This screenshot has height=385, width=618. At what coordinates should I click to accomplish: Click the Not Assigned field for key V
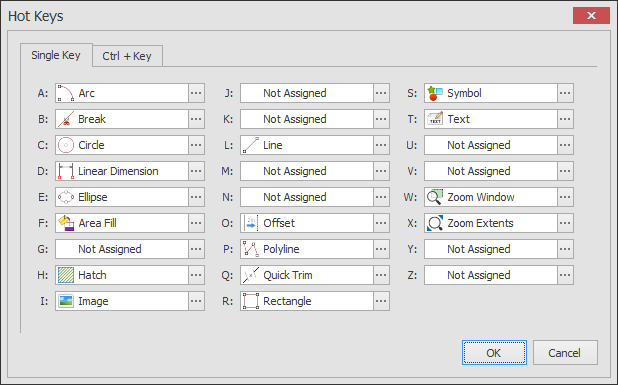[491, 171]
